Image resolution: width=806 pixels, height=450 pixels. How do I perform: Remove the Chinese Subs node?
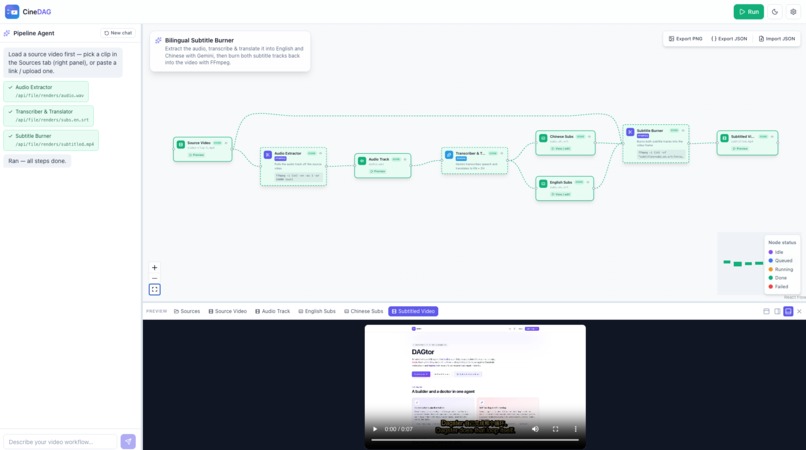click(590, 137)
